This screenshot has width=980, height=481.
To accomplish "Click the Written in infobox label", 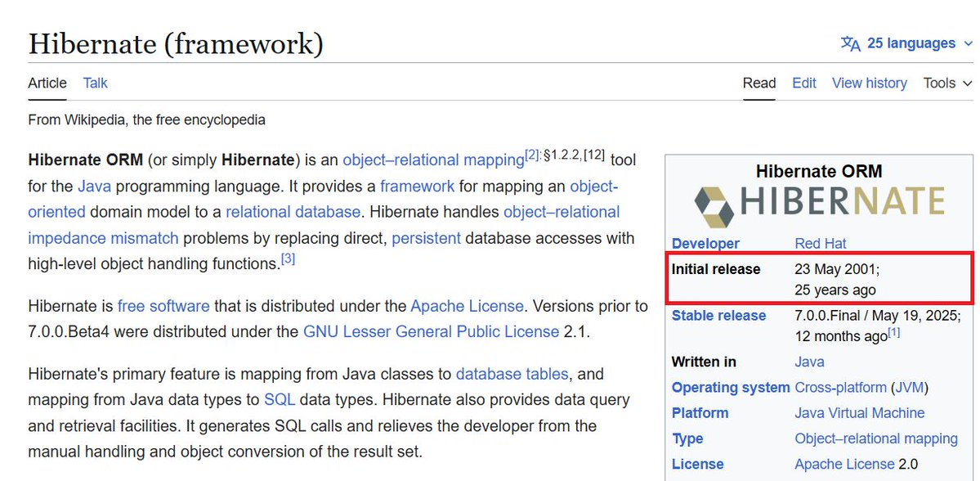I will coord(704,362).
